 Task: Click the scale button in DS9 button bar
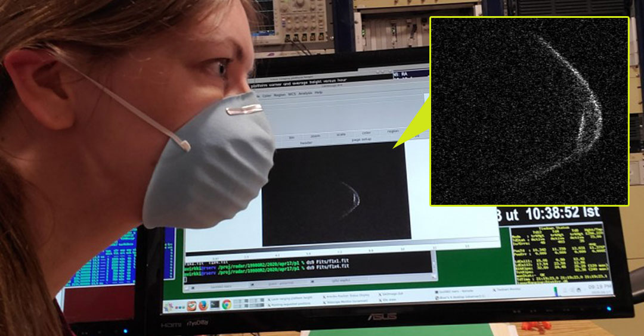click(x=341, y=135)
